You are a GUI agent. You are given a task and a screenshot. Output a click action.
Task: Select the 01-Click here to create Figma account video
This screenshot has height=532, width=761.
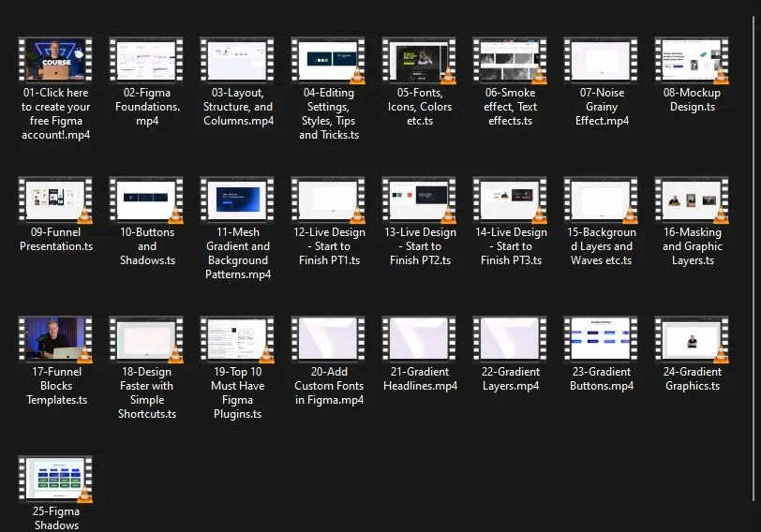click(x=55, y=61)
